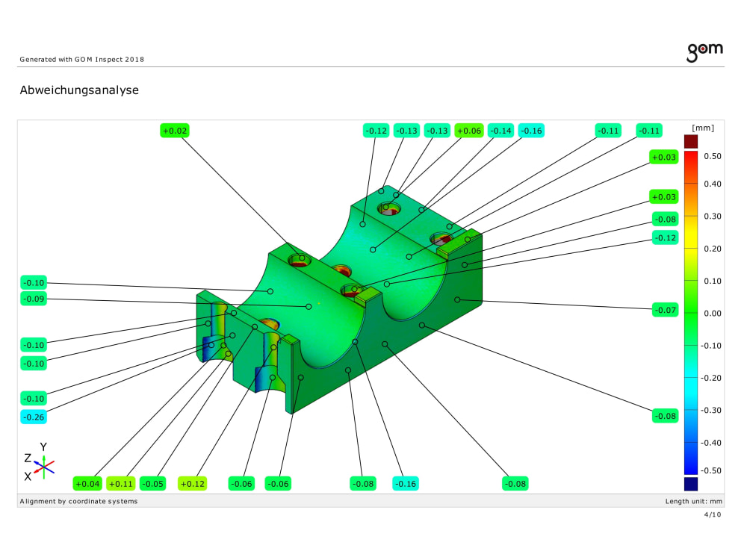The image size is (747, 560).
Task: Click the 'Alignment by coordinate systems' footer text
Action: coord(78,501)
